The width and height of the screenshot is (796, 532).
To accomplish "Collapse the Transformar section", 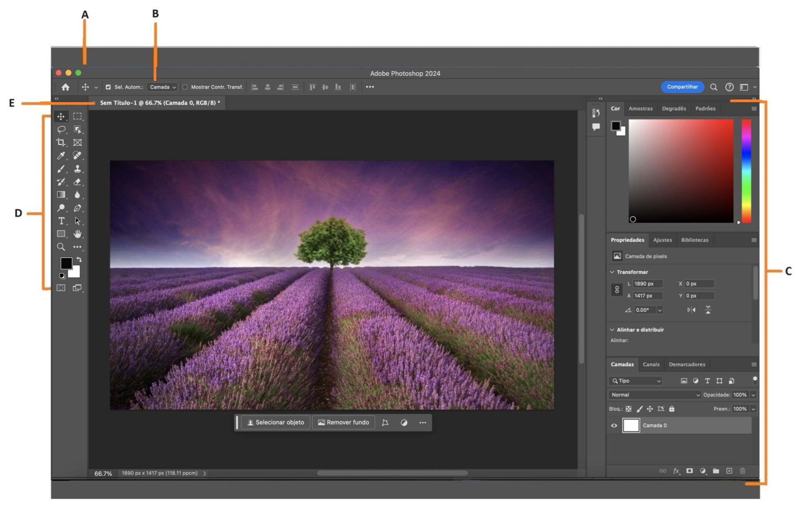I will pos(612,272).
